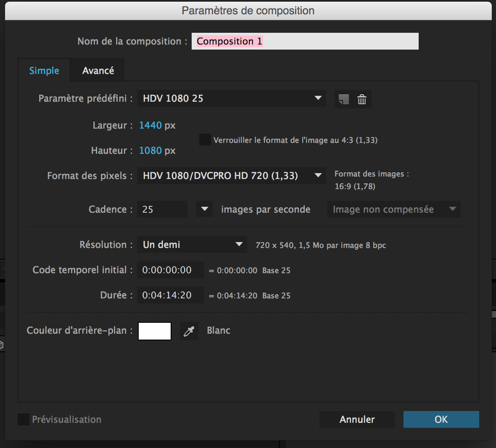The width and height of the screenshot is (496, 448).
Task: Toggle lock aspect ratio 4:3 checkbox
Action: pyautogui.click(x=205, y=140)
